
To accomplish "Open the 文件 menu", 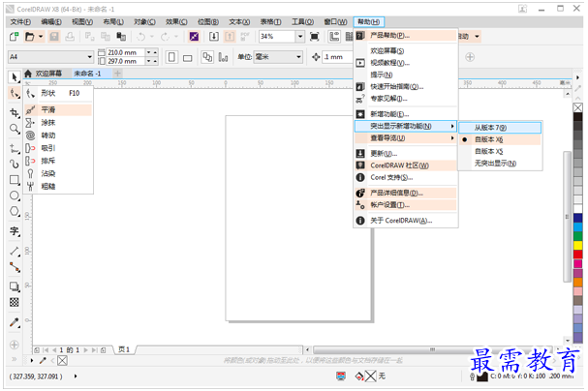I will (20, 22).
